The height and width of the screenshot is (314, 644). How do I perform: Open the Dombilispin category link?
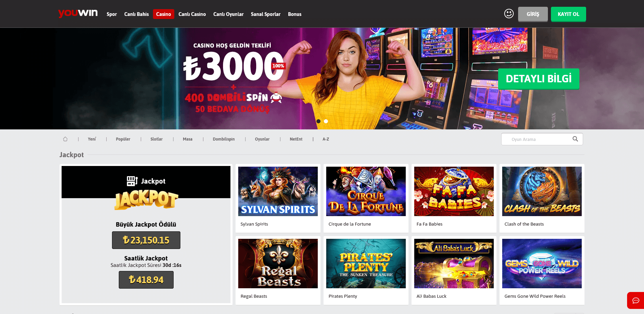pyautogui.click(x=224, y=139)
